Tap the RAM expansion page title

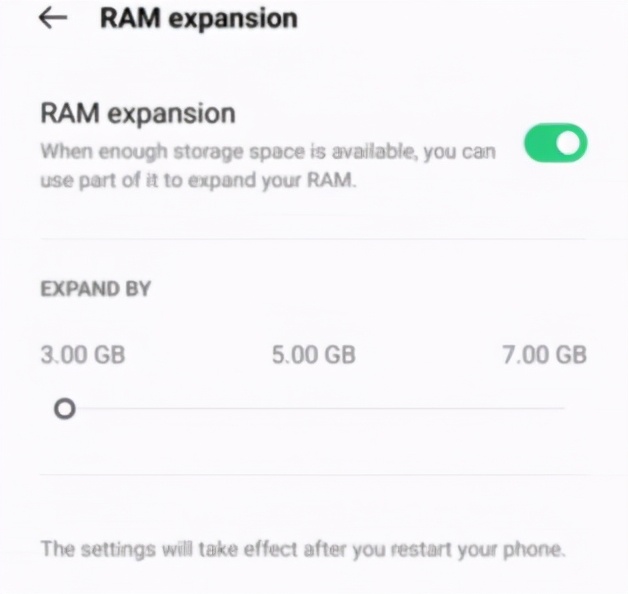point(199,19)
